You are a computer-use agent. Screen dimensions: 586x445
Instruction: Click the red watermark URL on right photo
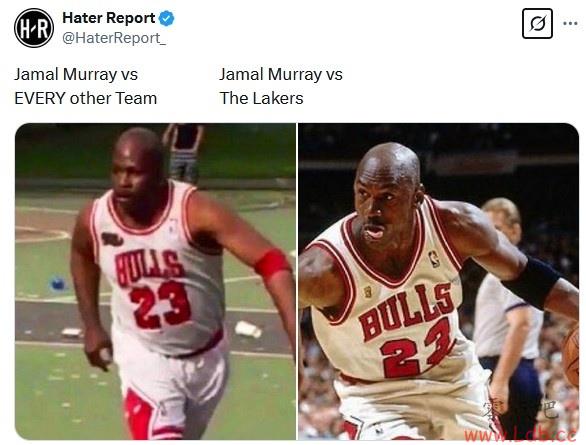pos(520,435)
